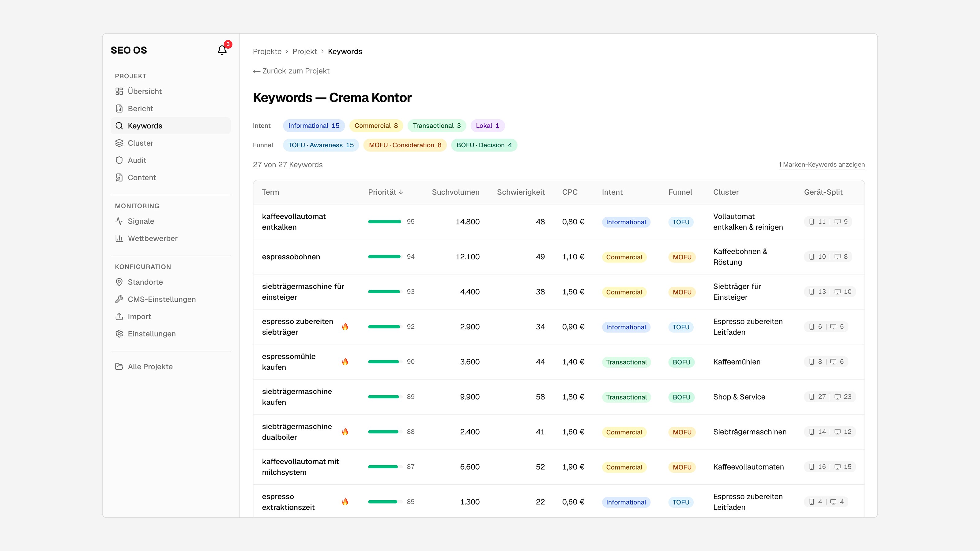Toggle the Transactional 3 intent filter
980x551 pixels.
[436, 126]
